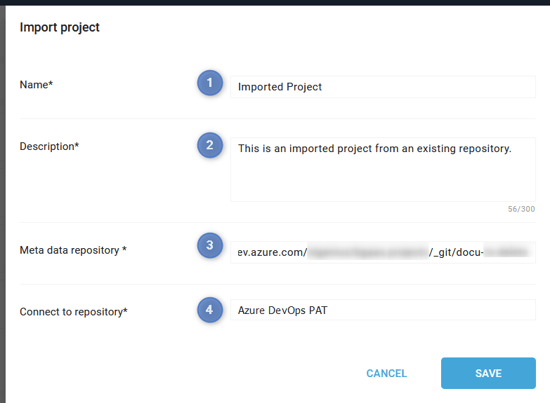Click into the Description text area
Image resolution: width=550 pixels, height=403 pixels.
(383, 169)
